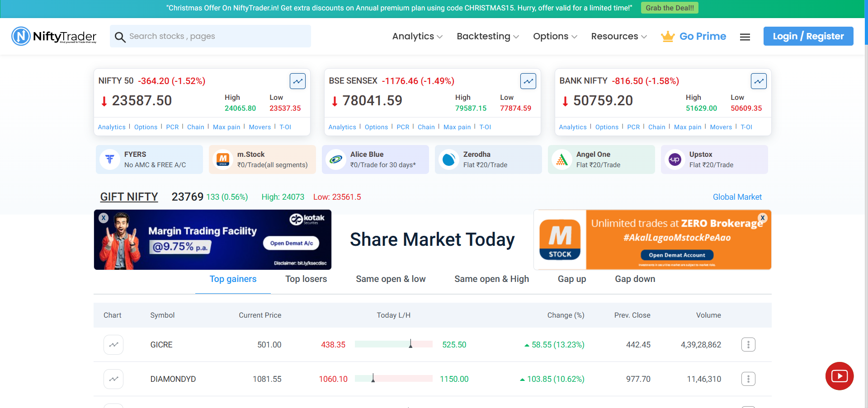Select the Same open & High tab
The width and height of the screenshot is (868, 408).
(x=491, y=279)
